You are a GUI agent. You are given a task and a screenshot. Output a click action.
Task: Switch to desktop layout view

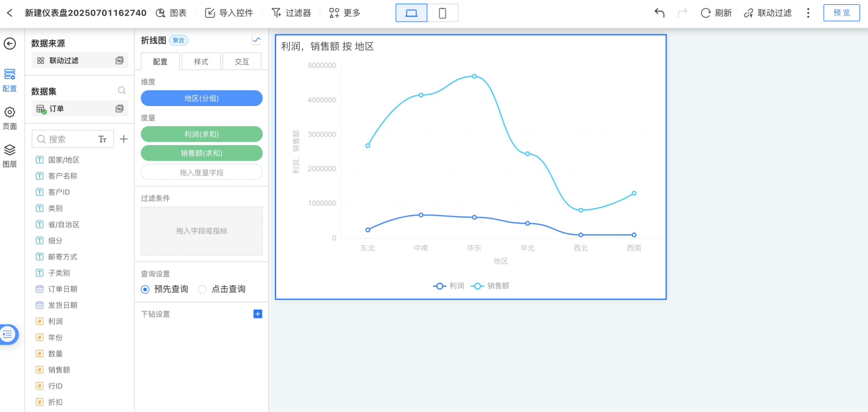[x=412, y=13]
